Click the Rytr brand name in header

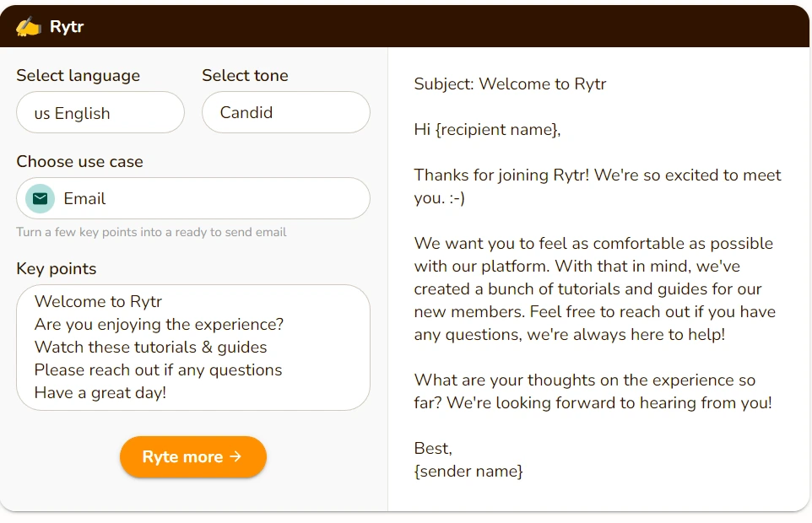(67, 27)
